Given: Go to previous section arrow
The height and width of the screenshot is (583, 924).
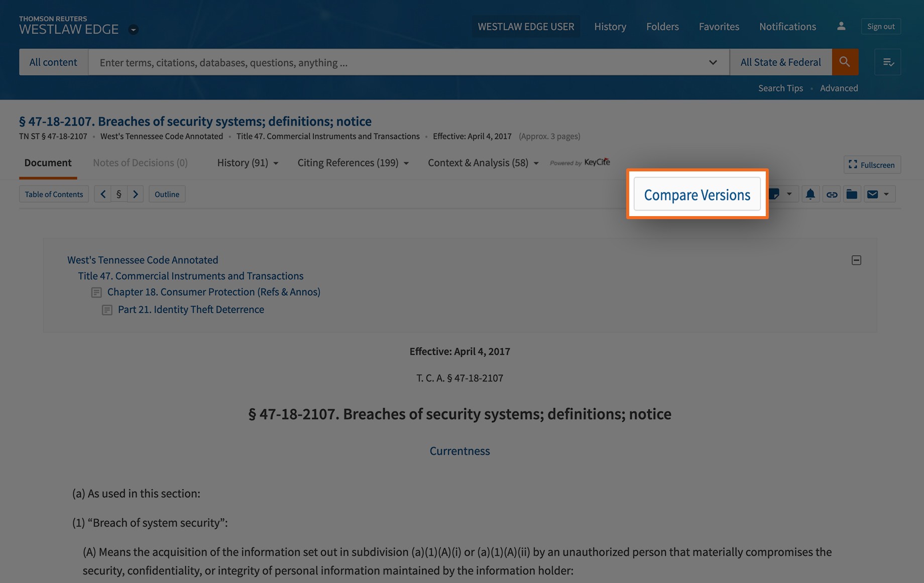Looking at the screenshot, I should (103, 194).
